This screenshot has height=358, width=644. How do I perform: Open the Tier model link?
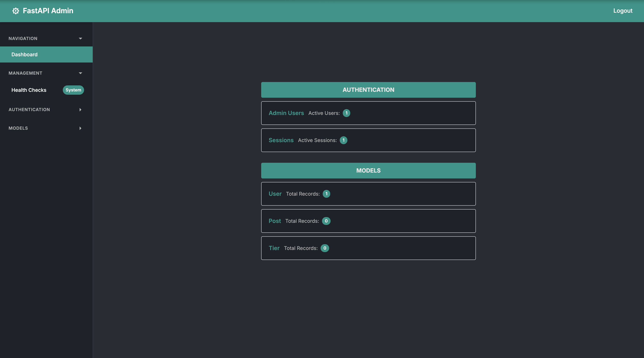point(274,248)
